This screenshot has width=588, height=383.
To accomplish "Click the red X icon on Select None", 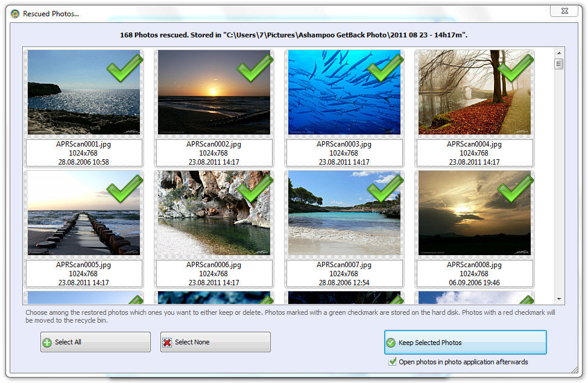I will [x=167, y=343].
